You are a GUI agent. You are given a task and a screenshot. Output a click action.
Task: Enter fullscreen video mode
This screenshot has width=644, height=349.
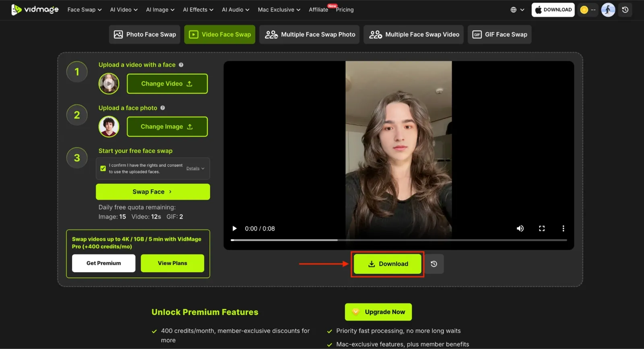(542, 229)
